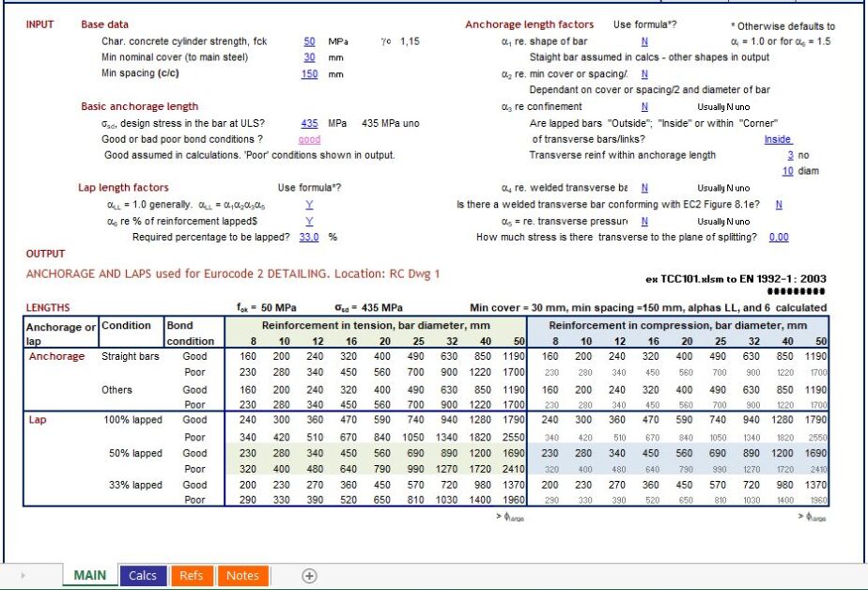868x590 pixels.
Task: Click the INPUT label
Action: coord(39,24)
